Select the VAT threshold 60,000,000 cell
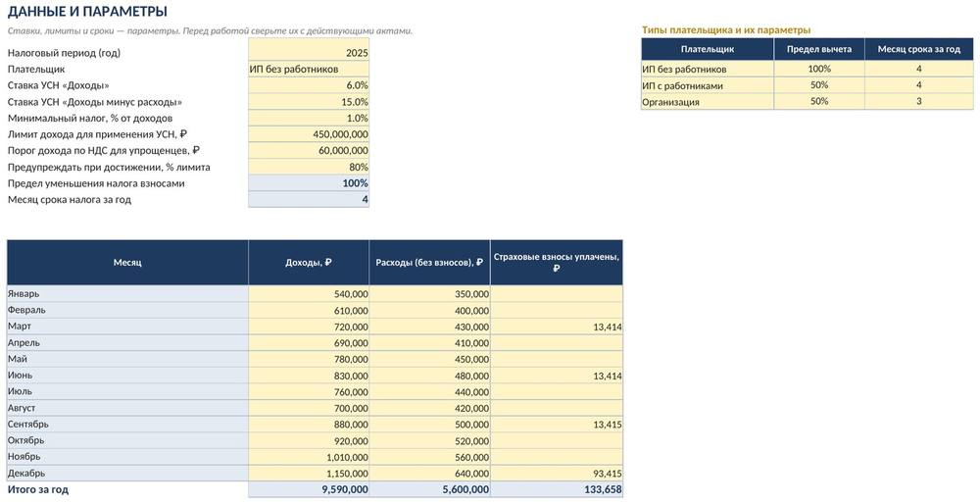Image resolution: width=980 pixels, height=504 pixels. point(308,151)
